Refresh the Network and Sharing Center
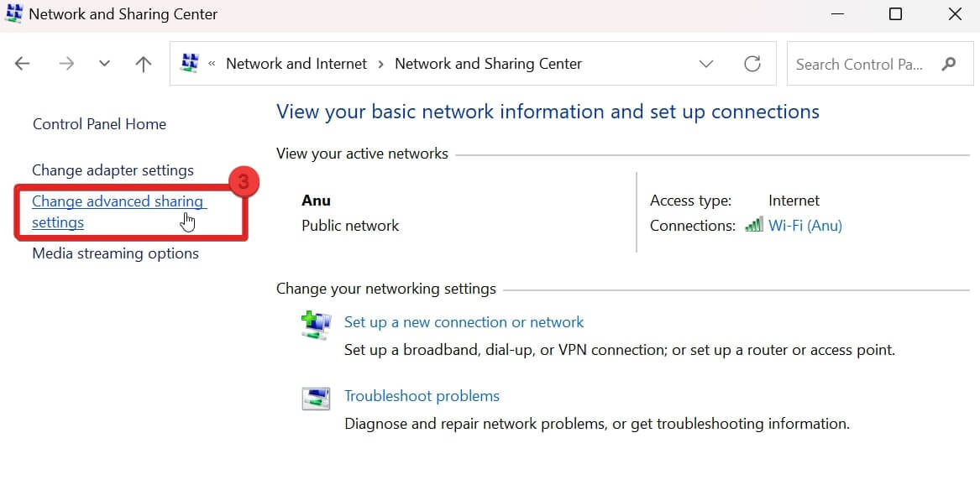The height and width of the screenshot is (485, 980). pyautogui.click(x=752, y=64)
